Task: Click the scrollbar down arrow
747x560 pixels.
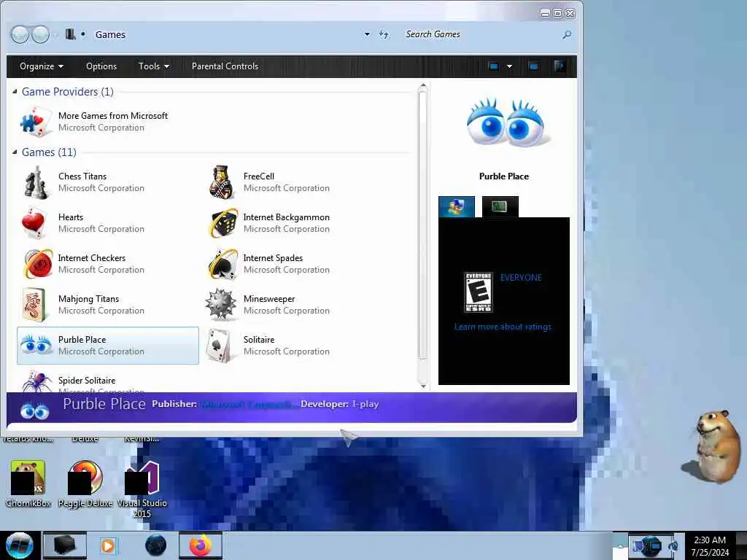Action: point(423,386)
